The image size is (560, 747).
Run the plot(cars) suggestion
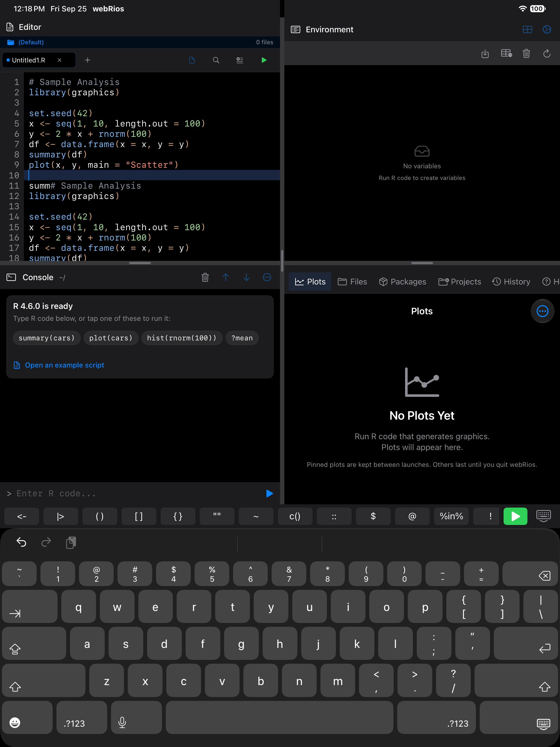point(111,338)
